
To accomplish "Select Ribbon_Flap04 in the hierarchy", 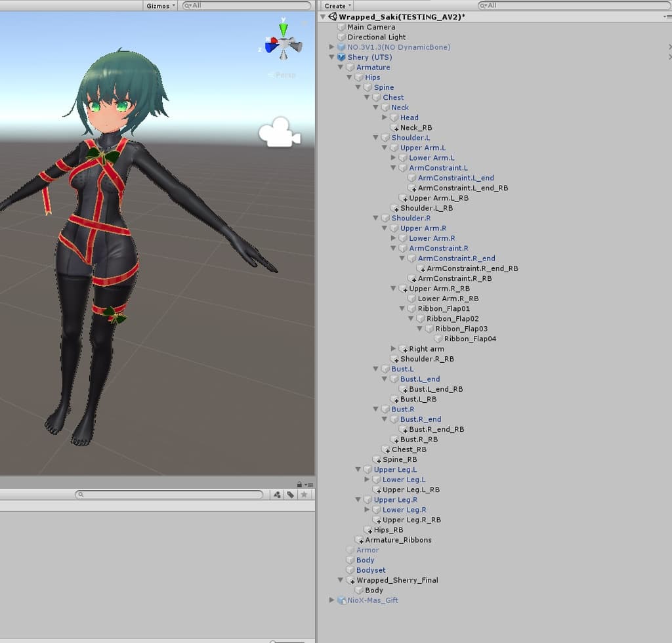I will pyautogui.click(x=470, y=339).
